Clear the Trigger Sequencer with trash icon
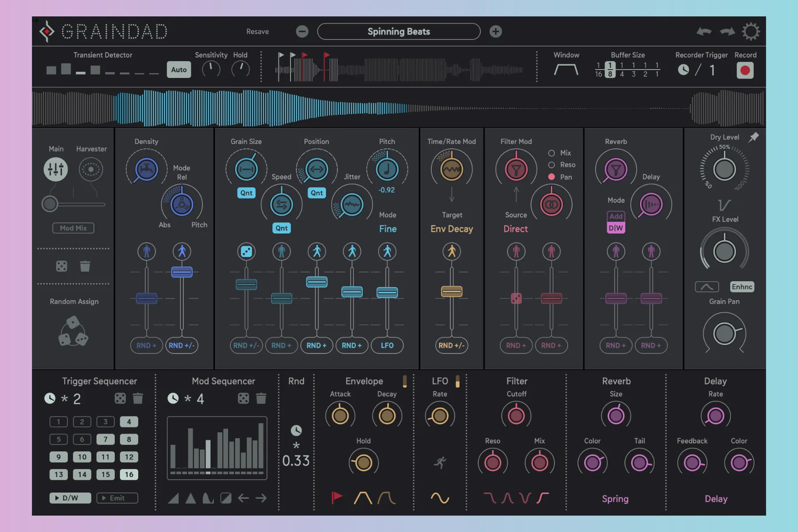This screenshot has width=798, height=532. pos(138,399)
